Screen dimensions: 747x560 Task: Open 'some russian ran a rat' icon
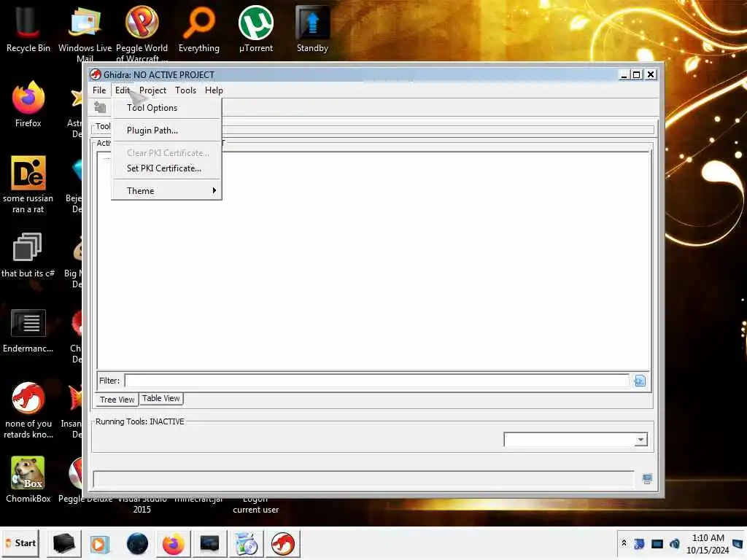click(28, 184)
